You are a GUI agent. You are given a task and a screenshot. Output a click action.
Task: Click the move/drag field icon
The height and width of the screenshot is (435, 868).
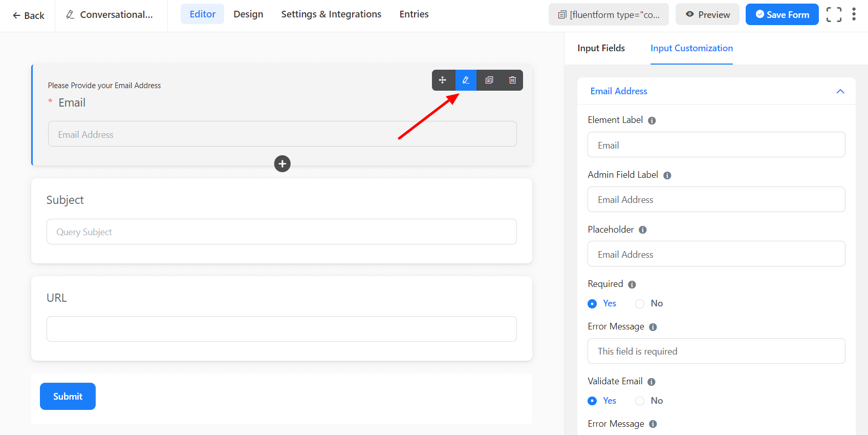pyautogui.click(x=443, y=80)
